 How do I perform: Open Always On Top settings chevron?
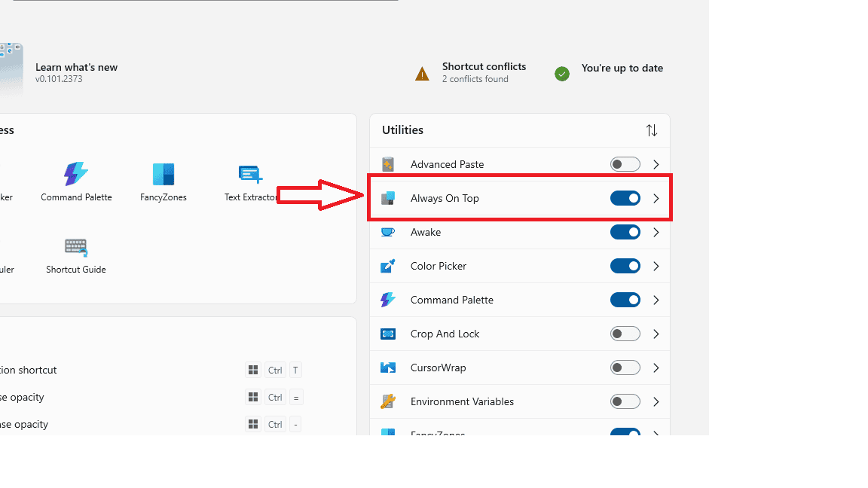click(656, 198)
